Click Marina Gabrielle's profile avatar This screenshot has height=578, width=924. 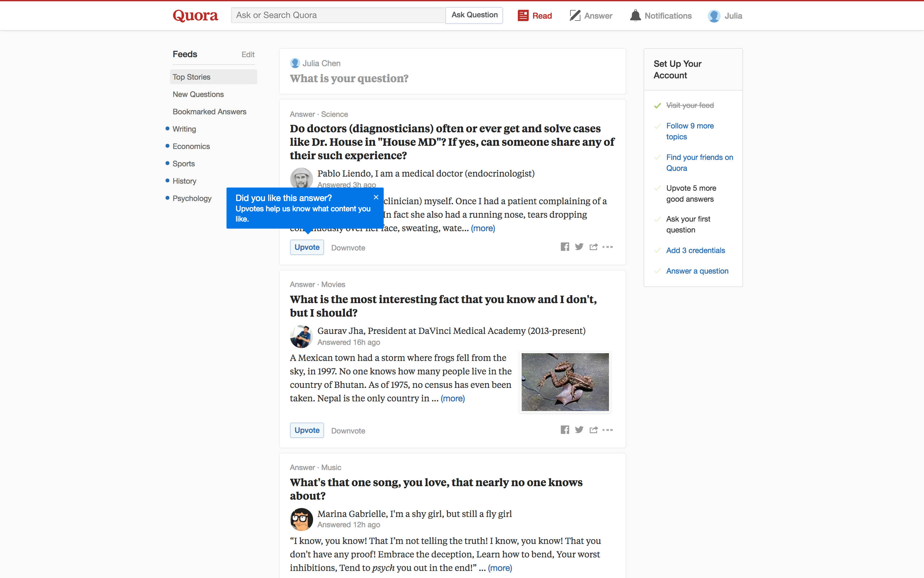(x=301, y=520)
